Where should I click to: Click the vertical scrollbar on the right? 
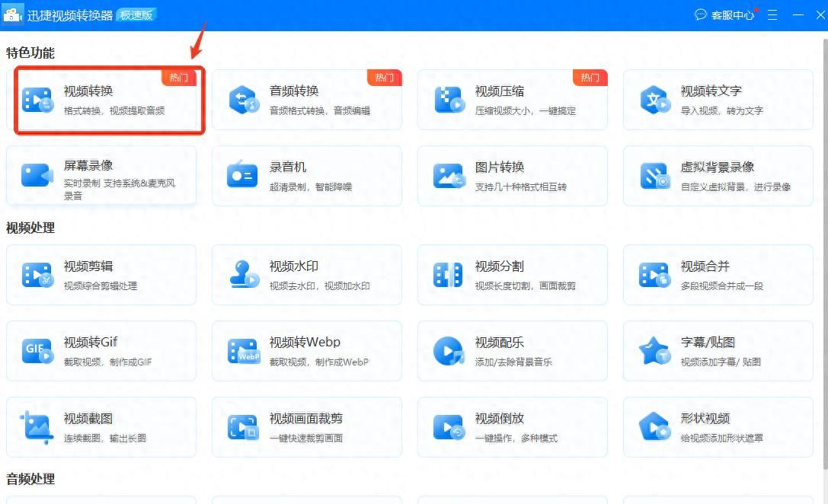(826, 254)
